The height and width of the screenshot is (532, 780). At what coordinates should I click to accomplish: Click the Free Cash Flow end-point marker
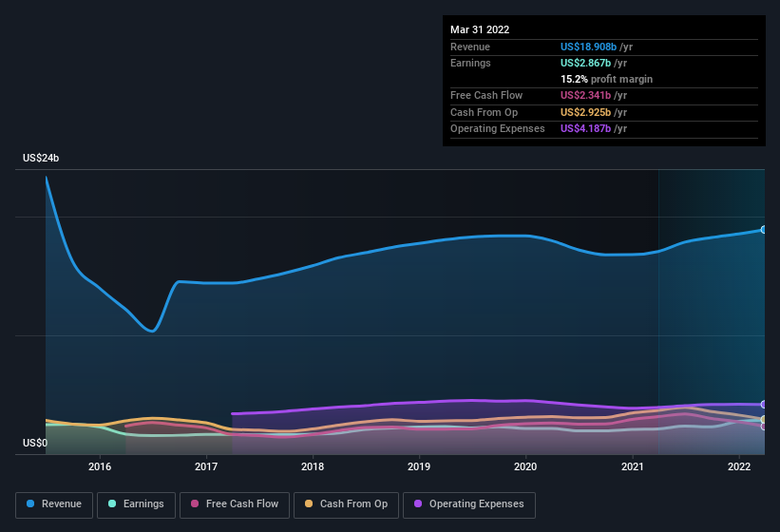[764, 427]
